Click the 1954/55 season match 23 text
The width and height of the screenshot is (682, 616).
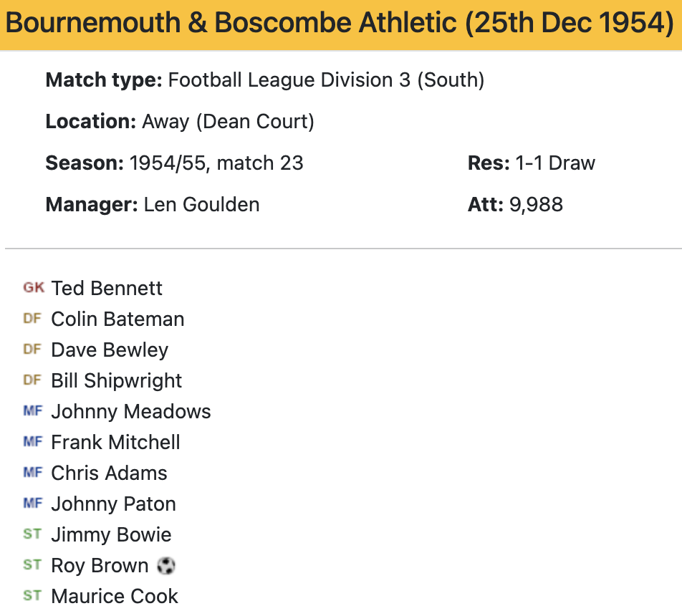click(216, 163)
